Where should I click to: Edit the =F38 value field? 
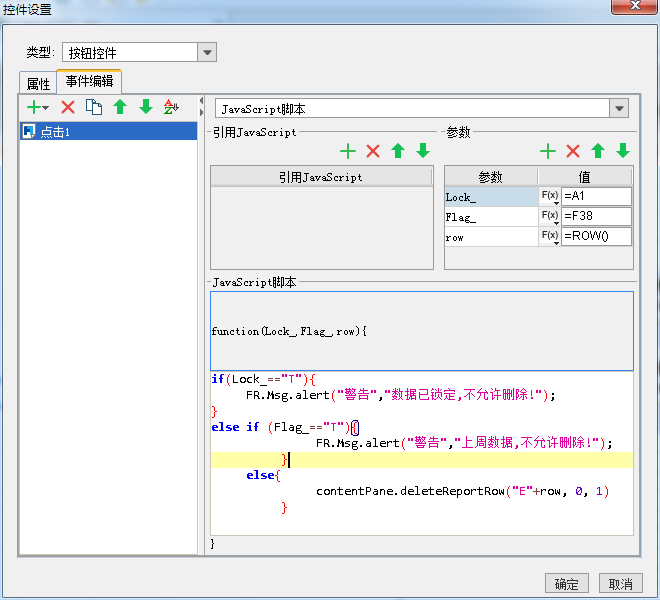pos(596,216)
